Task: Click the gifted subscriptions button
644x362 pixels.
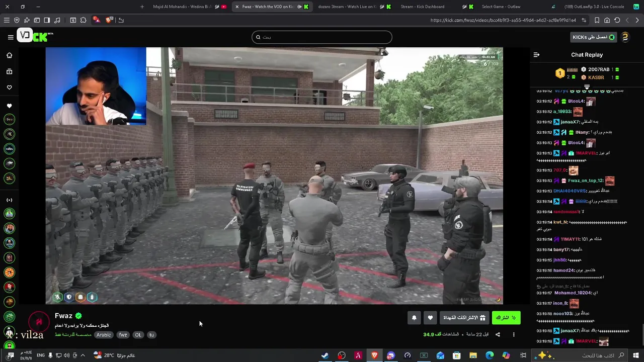Action: (463, 318)
